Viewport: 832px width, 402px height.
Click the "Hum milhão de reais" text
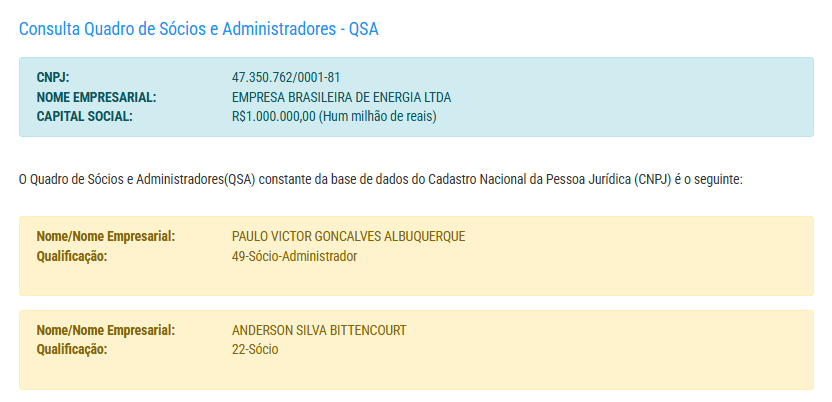(x=378, y=116)
